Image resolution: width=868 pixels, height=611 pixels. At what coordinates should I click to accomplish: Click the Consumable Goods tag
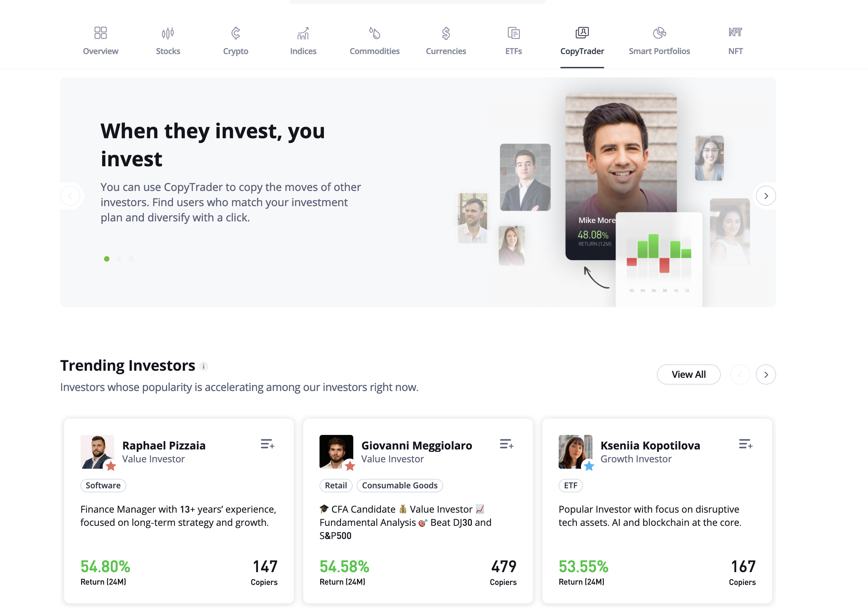click(399, 485)
